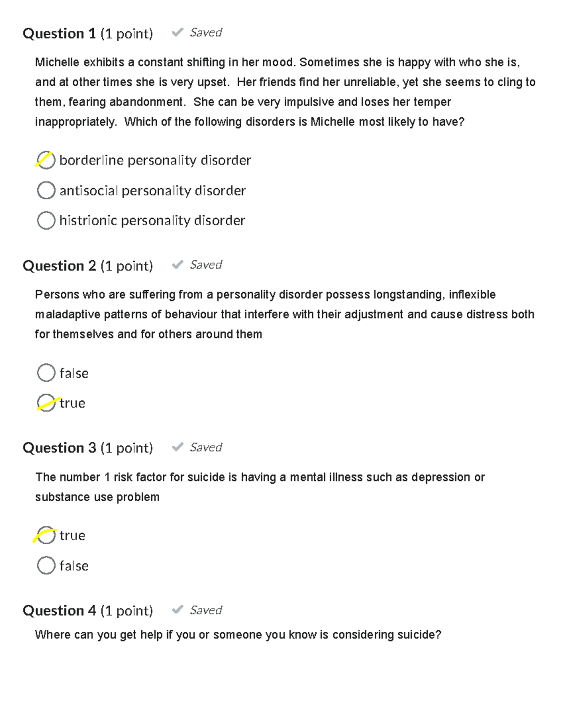563x728 pixels.
Task: Click the checkmark beside Question 2's Saved status
Action: 177,264
